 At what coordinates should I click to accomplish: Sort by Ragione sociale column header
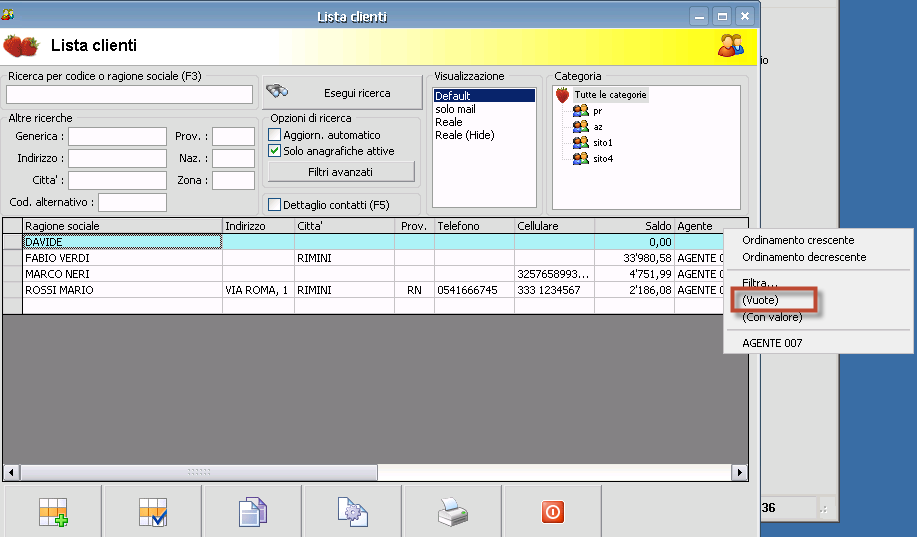(122, 226)
